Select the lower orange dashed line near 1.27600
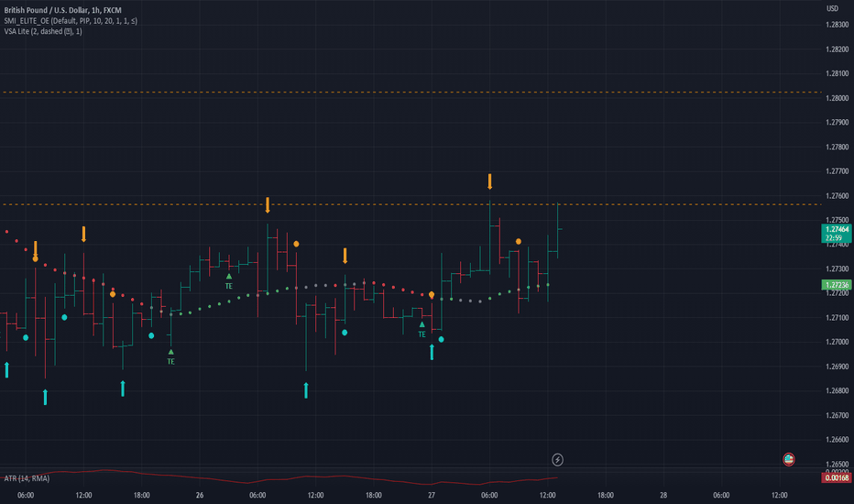 411,204
